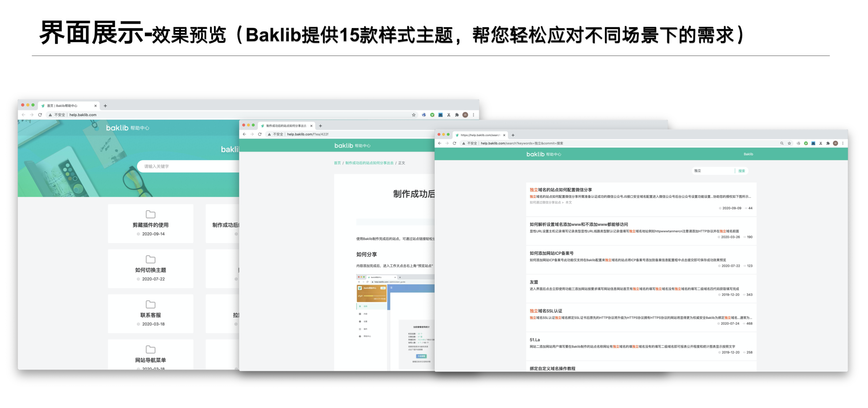This screenshot has height=408, width=868.
Task: Open Chrome three-dot menu in search results window
Action: [843, 143]
